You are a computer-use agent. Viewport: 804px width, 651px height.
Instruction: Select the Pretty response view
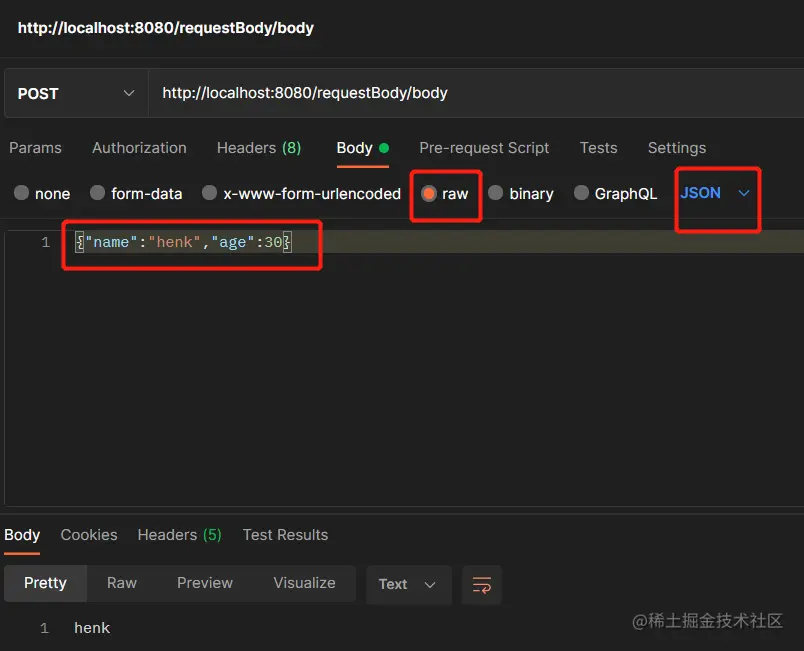pos(45,583)
